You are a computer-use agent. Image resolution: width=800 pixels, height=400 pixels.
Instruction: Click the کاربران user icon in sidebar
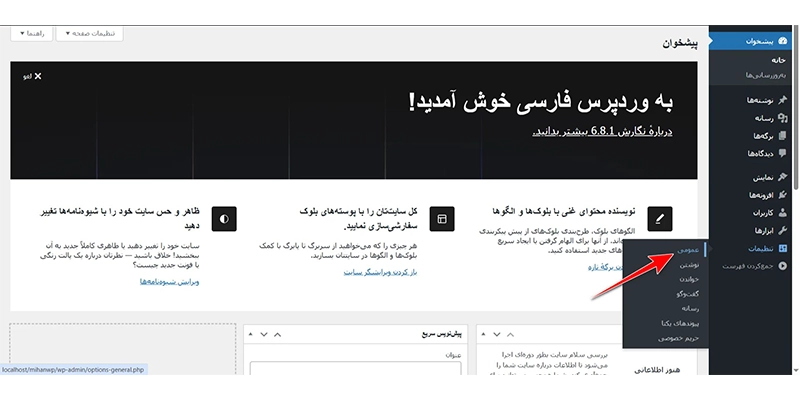click(x=783, y=212)
